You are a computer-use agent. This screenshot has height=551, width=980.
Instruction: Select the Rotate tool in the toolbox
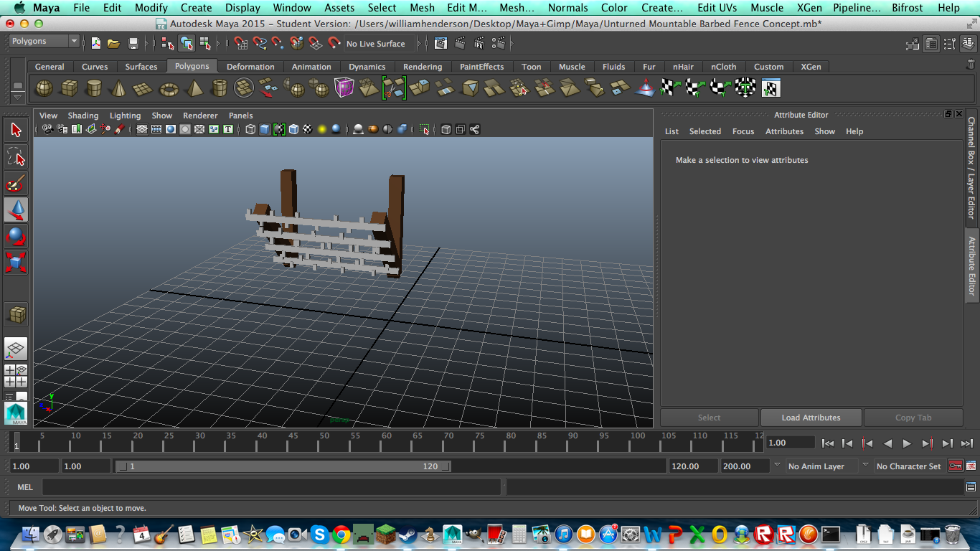pyautogui.click(x=16, y=236)
